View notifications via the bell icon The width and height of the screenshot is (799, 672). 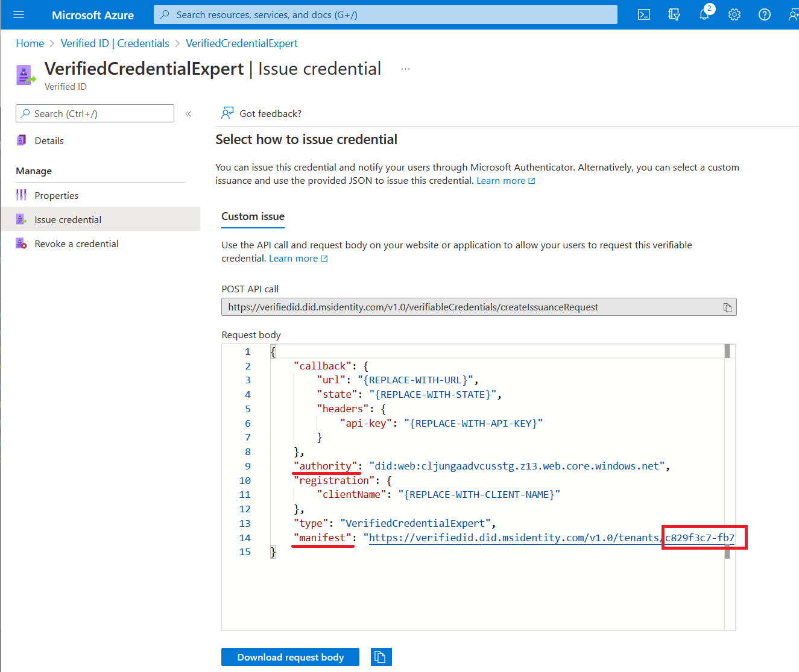[x=704, y=14]
